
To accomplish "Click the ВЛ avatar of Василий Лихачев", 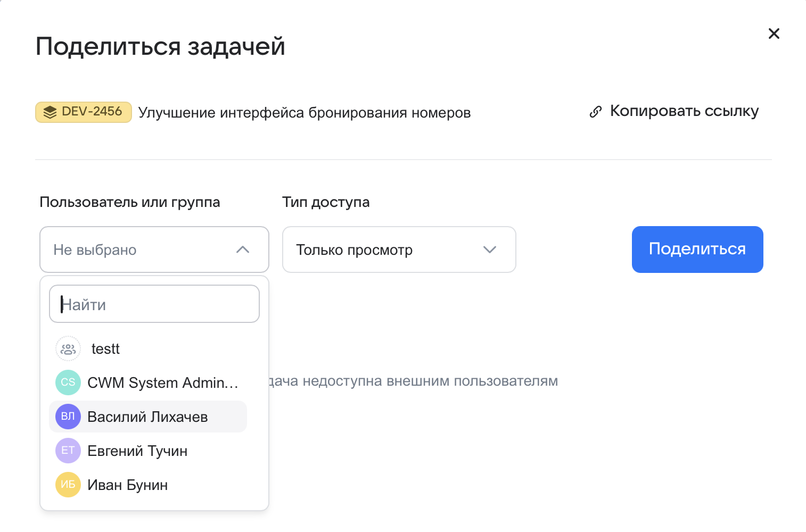I will [x=68, y=417].
